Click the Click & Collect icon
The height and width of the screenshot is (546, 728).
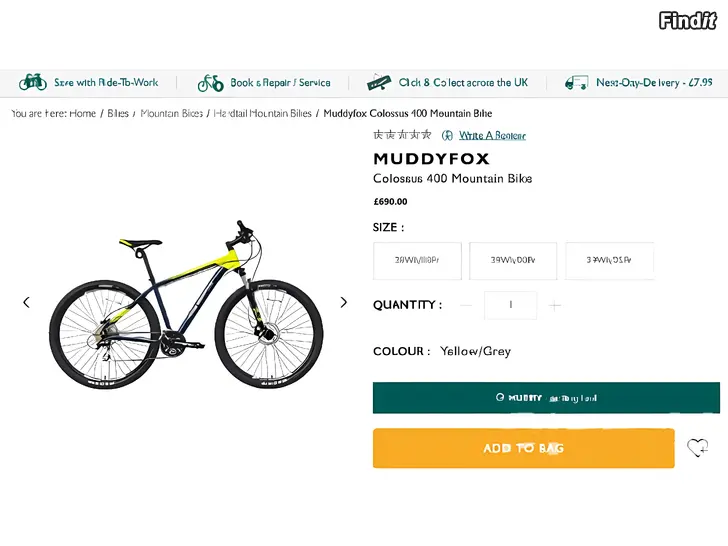coord(378,82)
